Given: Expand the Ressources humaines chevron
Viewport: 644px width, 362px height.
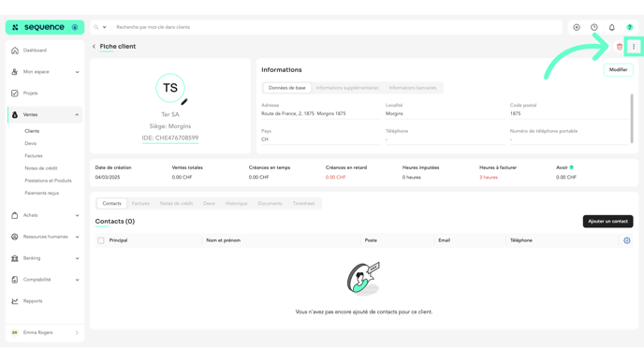Looking at the screenshot, I should click(x=77, y=237).
